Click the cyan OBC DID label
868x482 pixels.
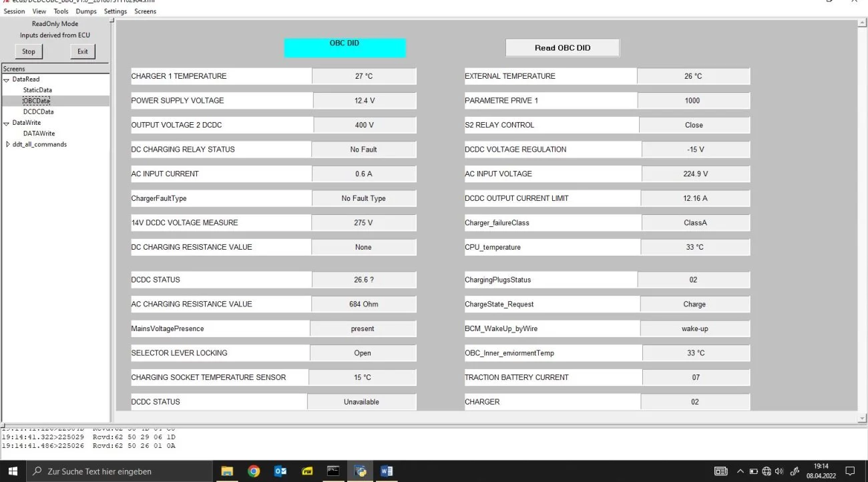click(x=345, y=47)
